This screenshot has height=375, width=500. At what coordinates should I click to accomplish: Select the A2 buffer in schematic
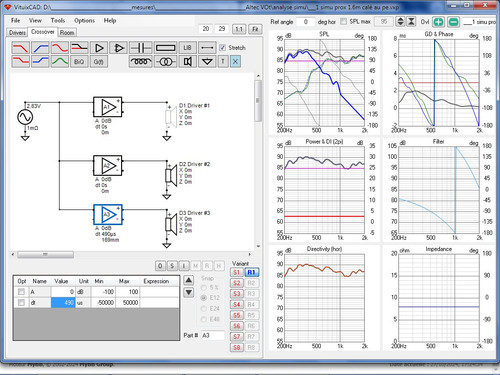[x=108, y=165]
